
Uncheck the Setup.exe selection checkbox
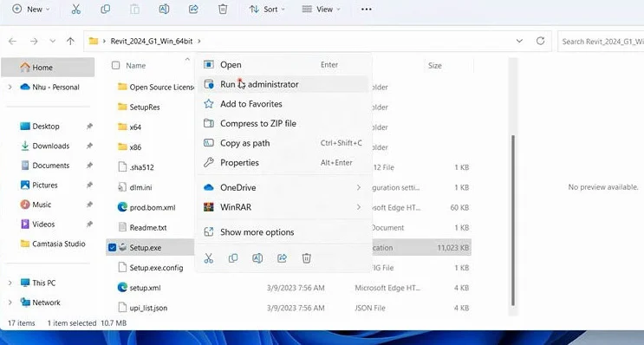[112, 248]
